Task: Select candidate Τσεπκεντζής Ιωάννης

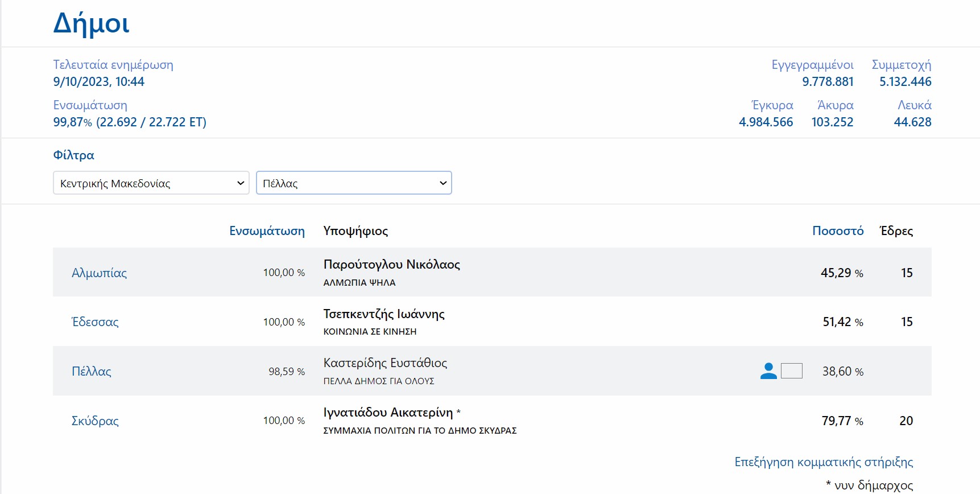Action: [384, 314]
